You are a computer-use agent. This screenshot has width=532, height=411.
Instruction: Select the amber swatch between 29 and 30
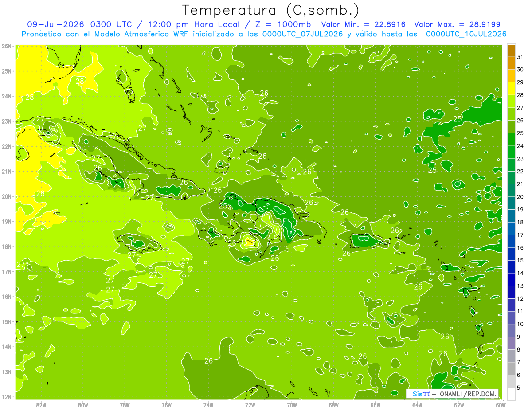tap(511, 76)
